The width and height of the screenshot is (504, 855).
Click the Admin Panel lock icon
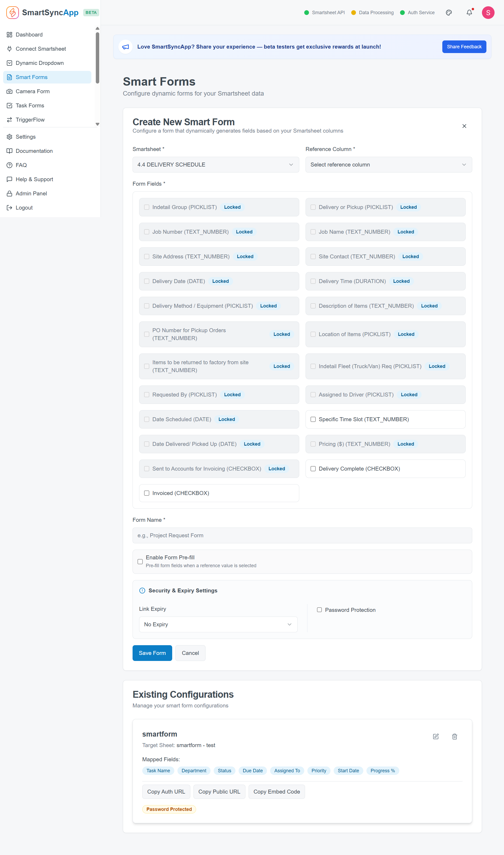click(9, 194)
